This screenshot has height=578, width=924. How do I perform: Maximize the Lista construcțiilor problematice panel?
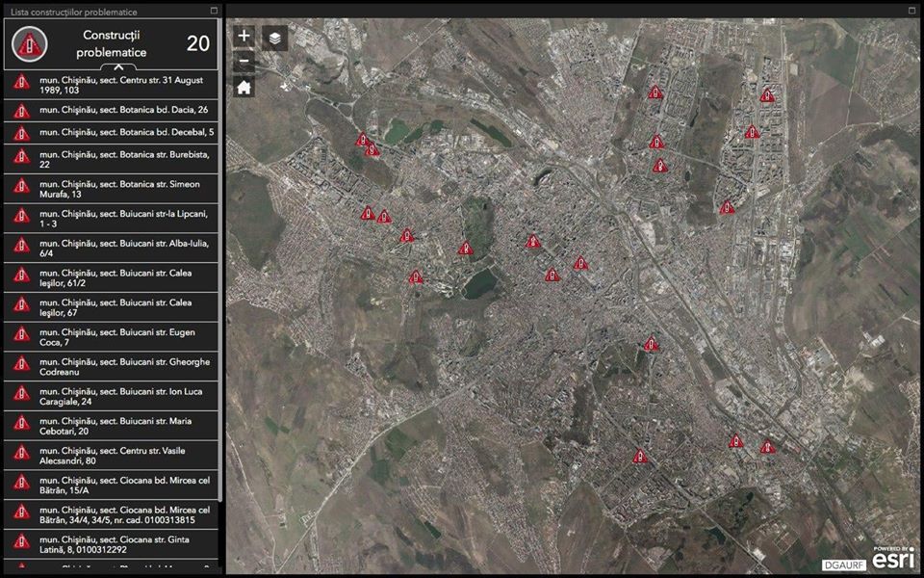pos(214,12)
